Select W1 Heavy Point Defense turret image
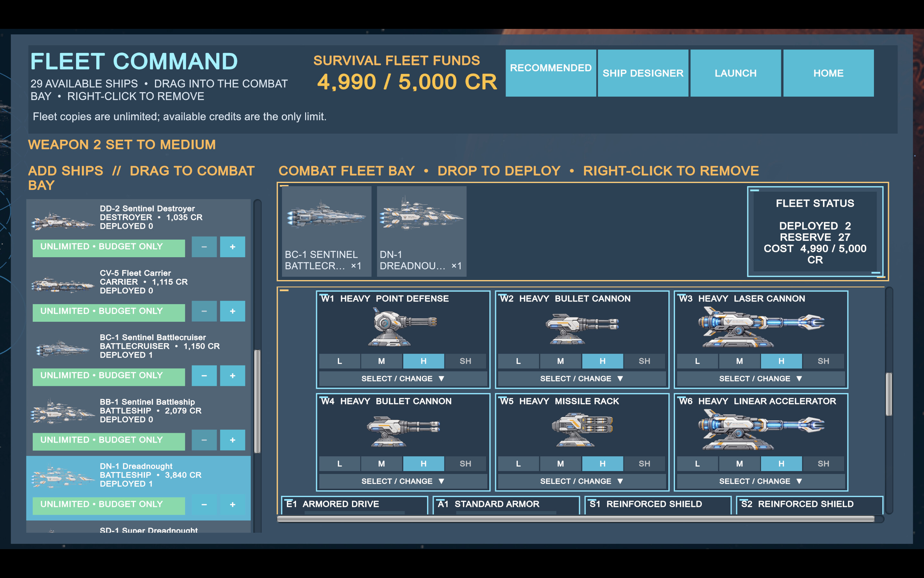 (x=403, y=327)
